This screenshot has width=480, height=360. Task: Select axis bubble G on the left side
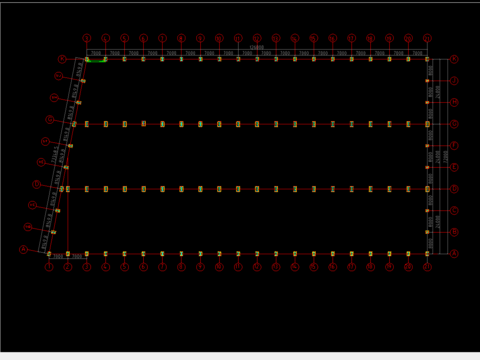pyautogui.click(x=50, y=119)
